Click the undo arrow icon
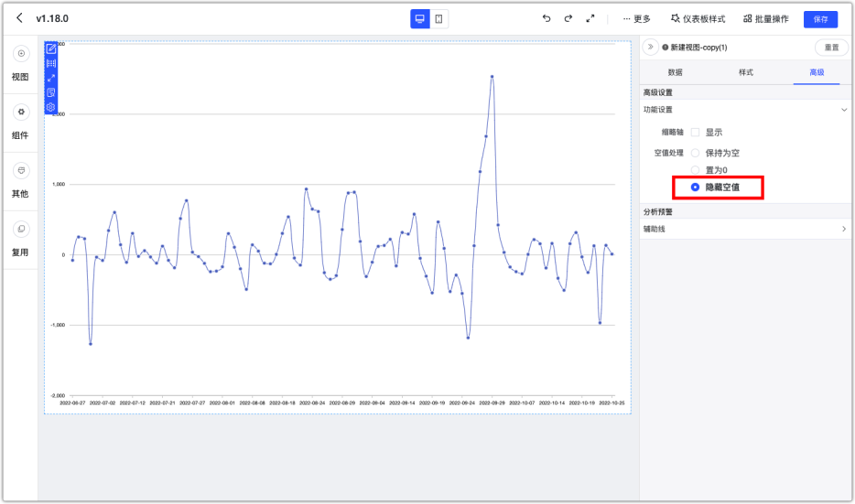The height and width of the screenshot is (504, 855). (x=547, y=18)
